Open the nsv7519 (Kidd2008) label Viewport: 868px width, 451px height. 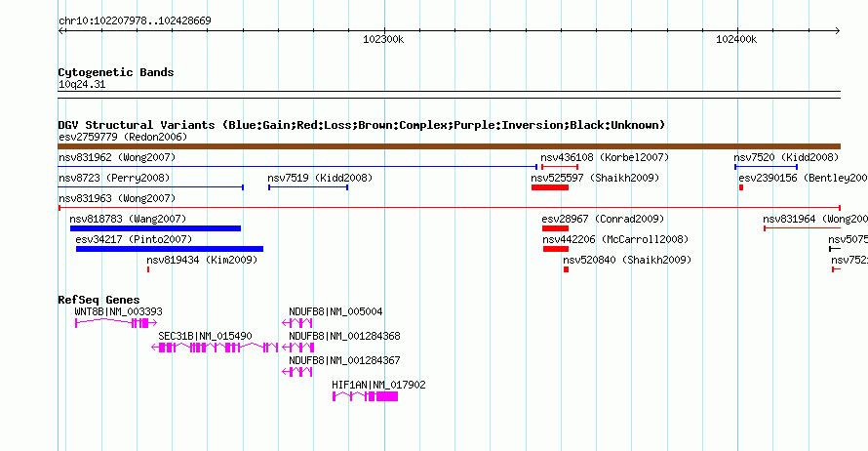(x=320, y=178)
